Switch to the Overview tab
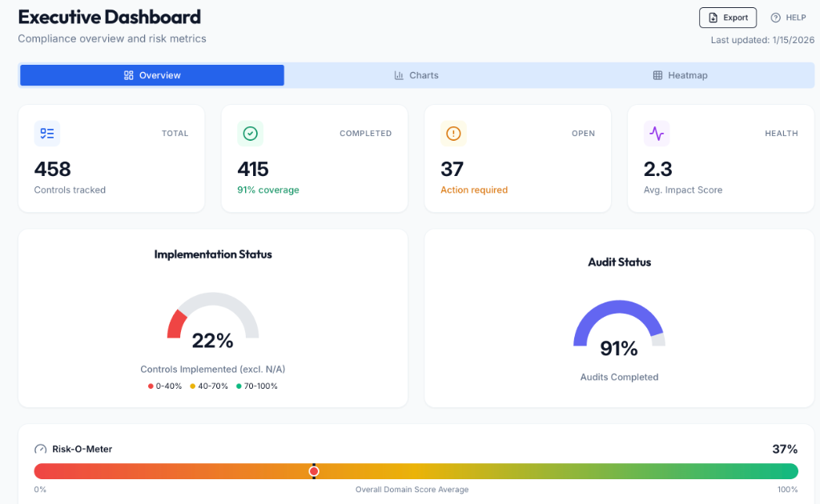Image resolution: width=820 pixels, height=504 pixels. [152, 75]
